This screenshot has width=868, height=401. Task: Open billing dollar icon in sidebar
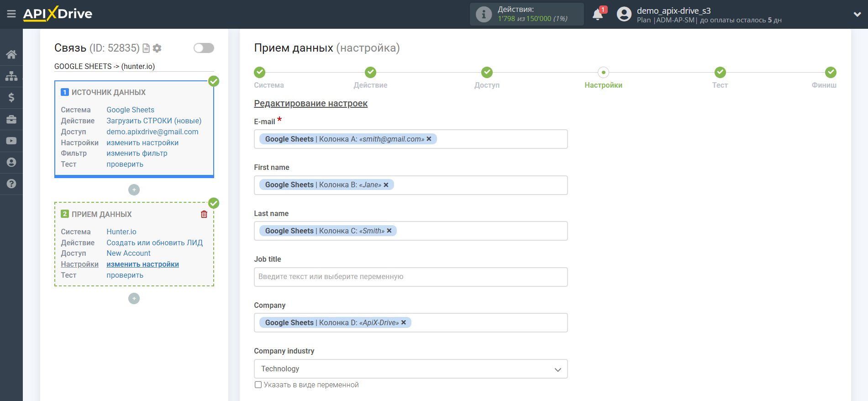click(x=11, y=97)
